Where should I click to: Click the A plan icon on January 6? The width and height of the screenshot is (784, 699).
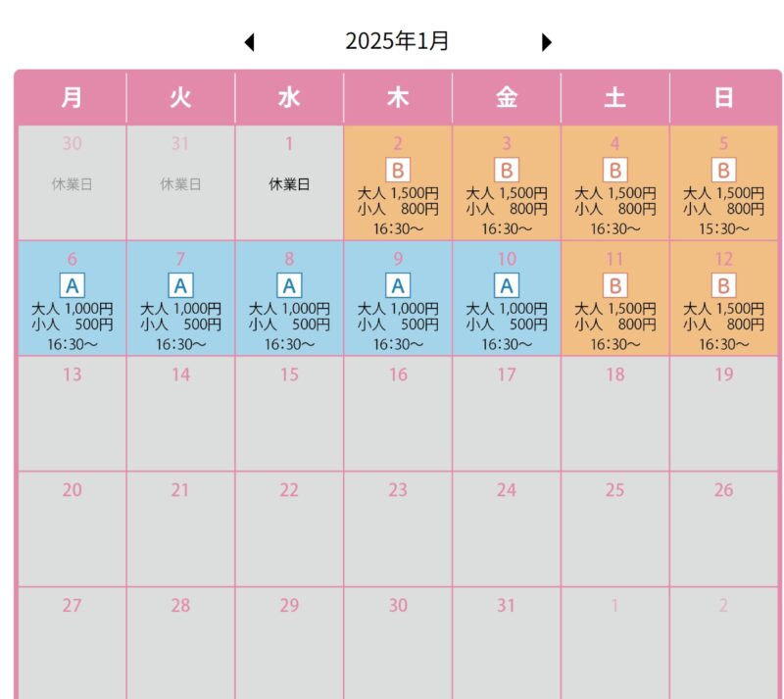tap(72, 286)
